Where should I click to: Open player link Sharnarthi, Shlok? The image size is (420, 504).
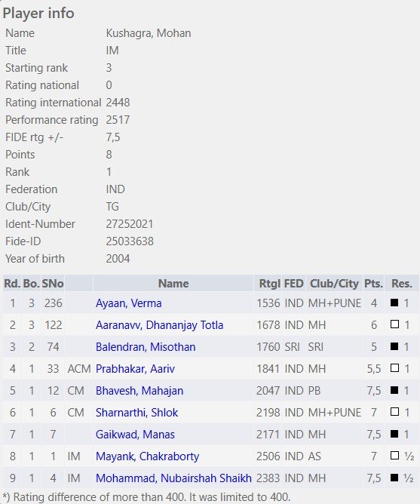[136, 413]
